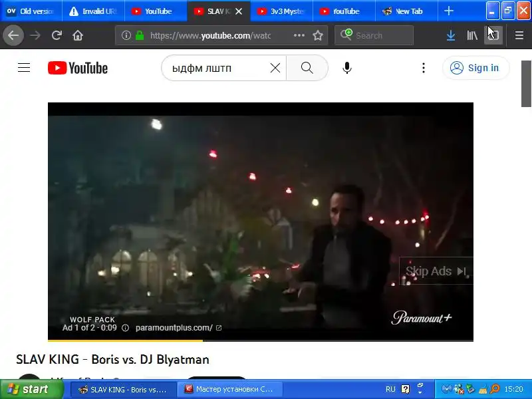Switch to the 3v3 Mystery tab

281,11
